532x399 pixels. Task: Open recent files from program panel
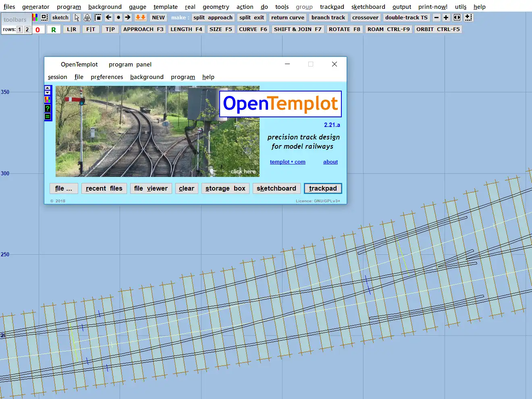(x=104, y=188)
